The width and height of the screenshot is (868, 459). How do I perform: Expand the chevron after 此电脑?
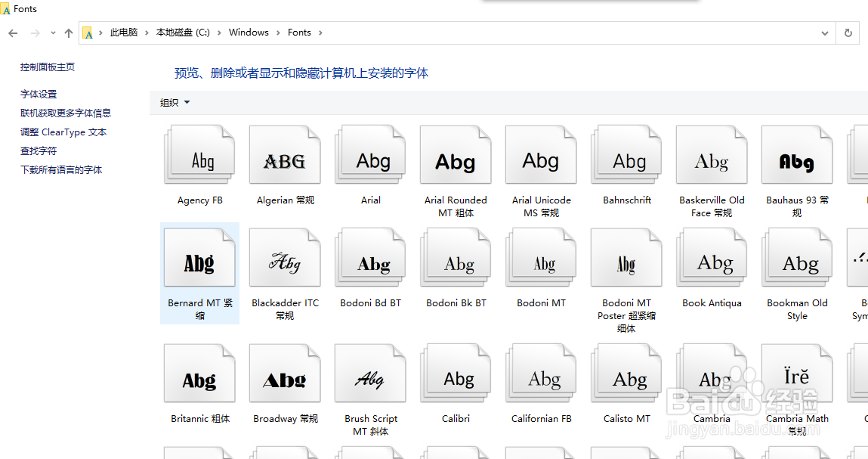(147, 33)
